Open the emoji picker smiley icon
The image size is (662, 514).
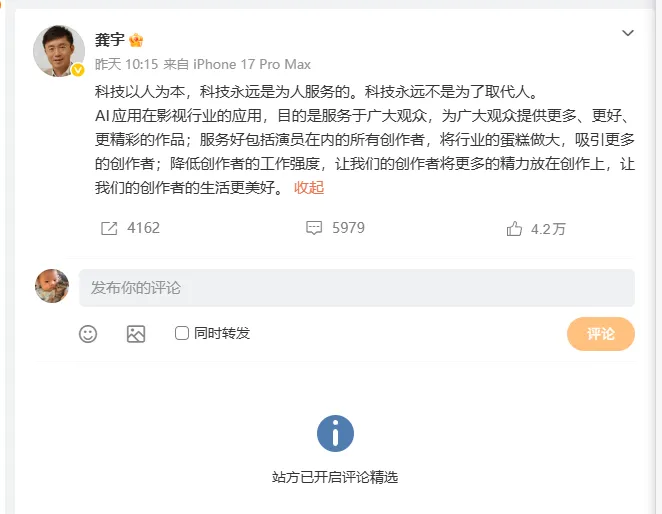pyautogui.click(x=88, y=334)
